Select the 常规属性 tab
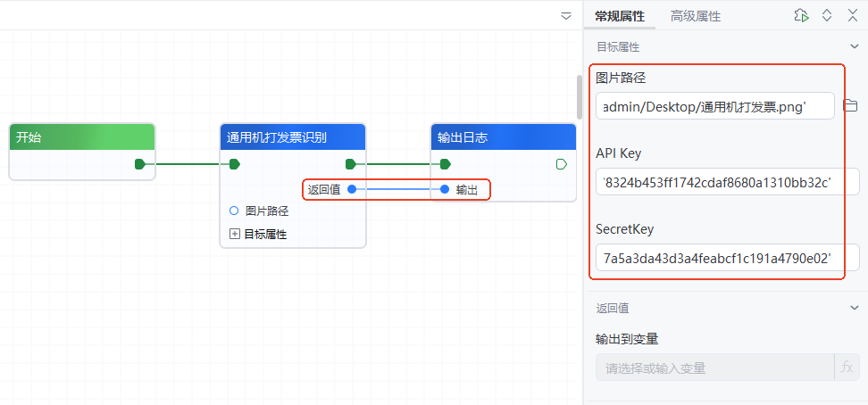This screenshot has height=405, width=868. click(619, 16)
